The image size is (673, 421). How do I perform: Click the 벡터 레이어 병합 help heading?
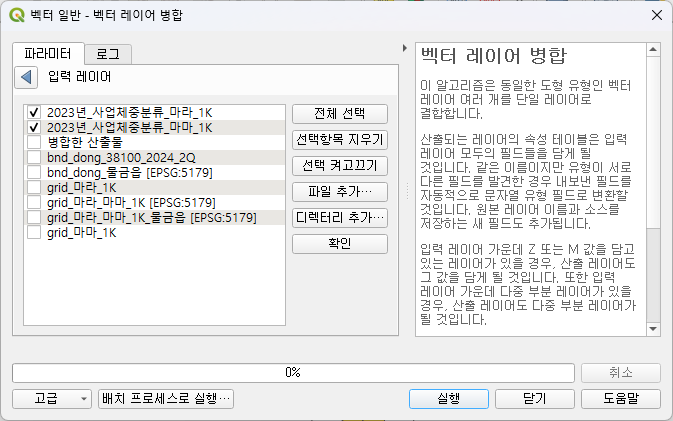click(494, 56)
